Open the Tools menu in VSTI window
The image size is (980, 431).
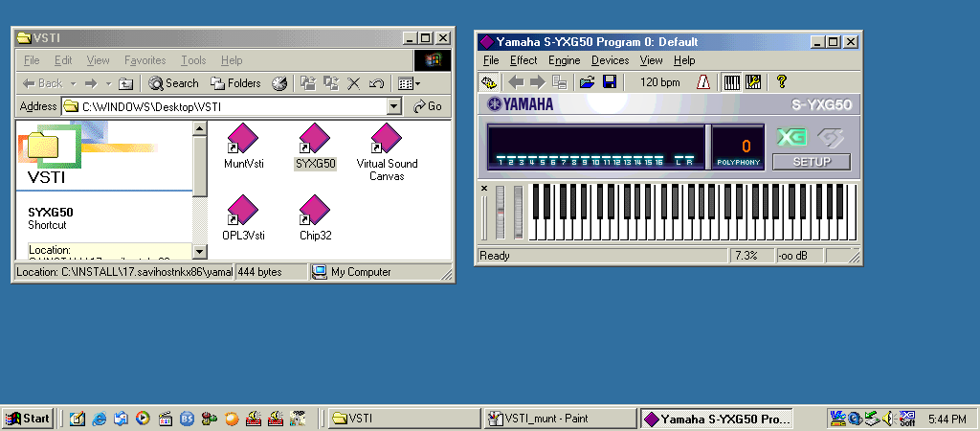click(193, 60)
